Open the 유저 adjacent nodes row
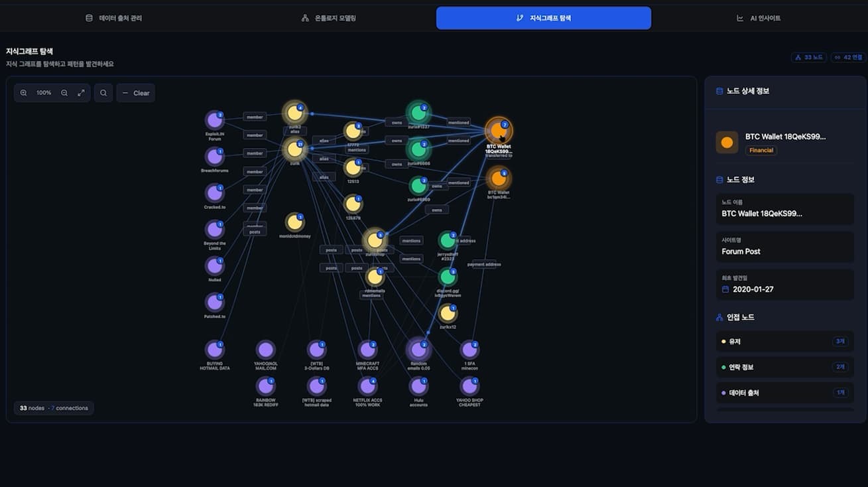The width and height of the screenshot is (868, 487). pyautogui.click(x=784, y=342)
